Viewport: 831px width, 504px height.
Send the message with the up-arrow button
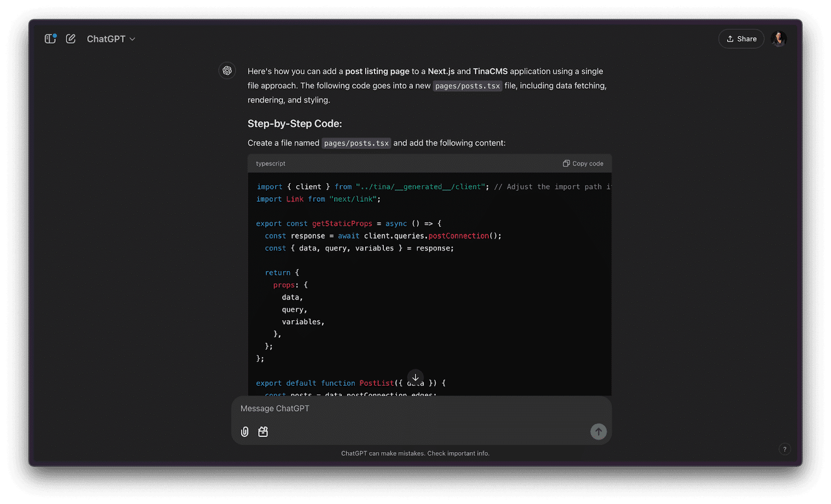coord(598,432)
